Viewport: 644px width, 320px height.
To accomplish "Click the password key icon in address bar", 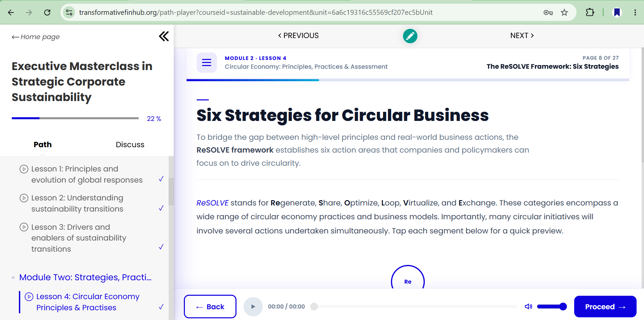I will coord(548,12).
